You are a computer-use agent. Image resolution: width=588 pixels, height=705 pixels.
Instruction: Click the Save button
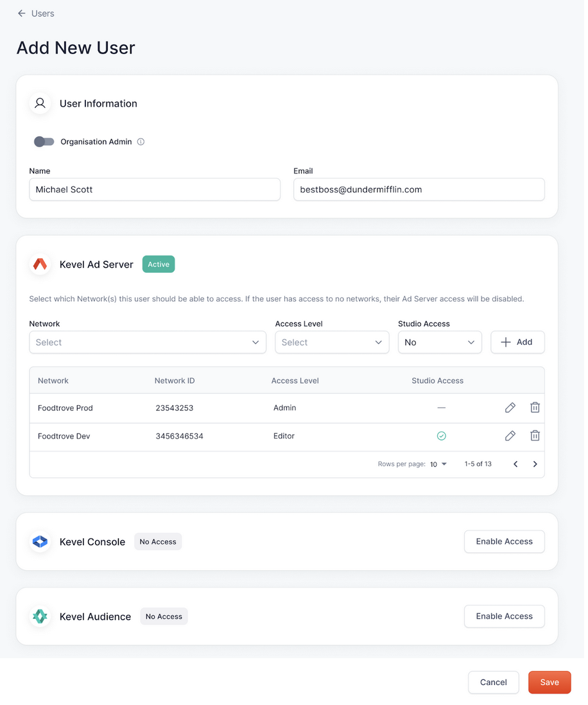click(x=549, y=682)
